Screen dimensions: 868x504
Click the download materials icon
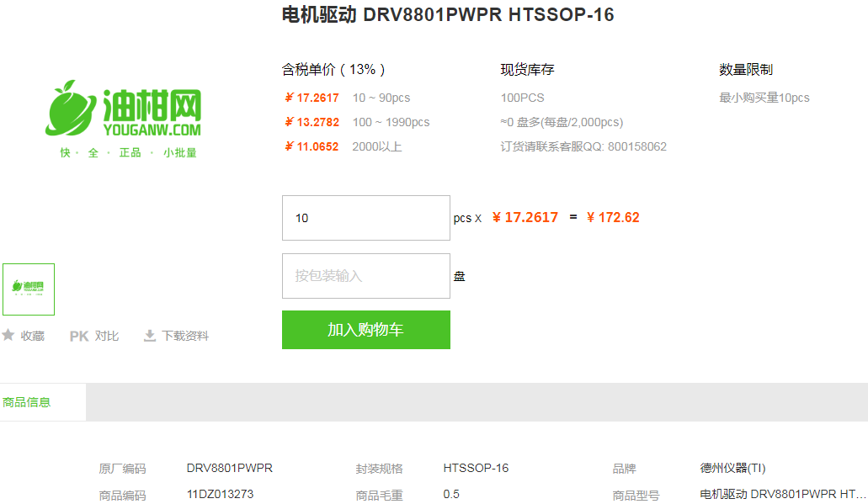pos(150,336)
